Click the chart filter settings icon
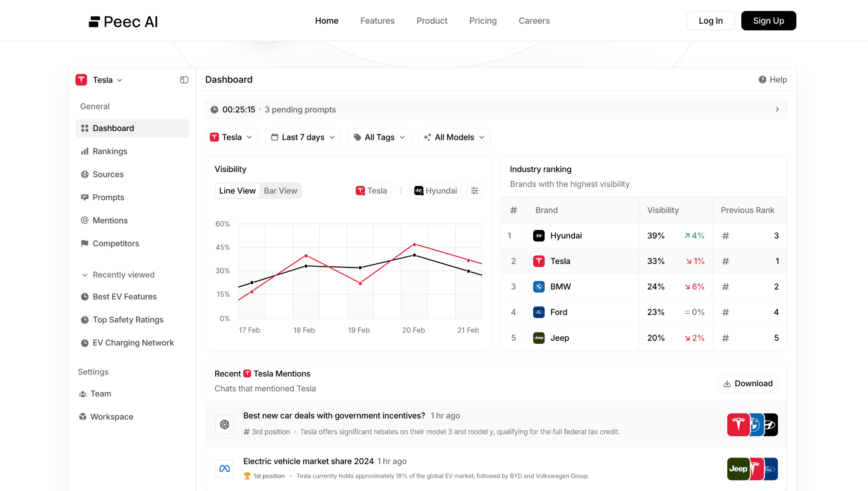The height and width of the screenshot is (491, 868). (x=474, y=191)
